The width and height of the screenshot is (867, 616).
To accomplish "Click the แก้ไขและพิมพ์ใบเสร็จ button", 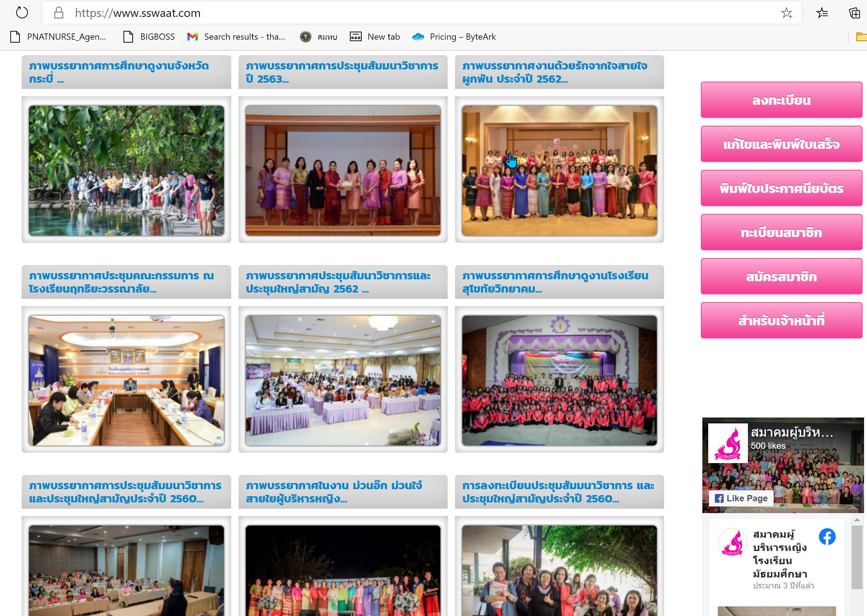I will (781, 144).
